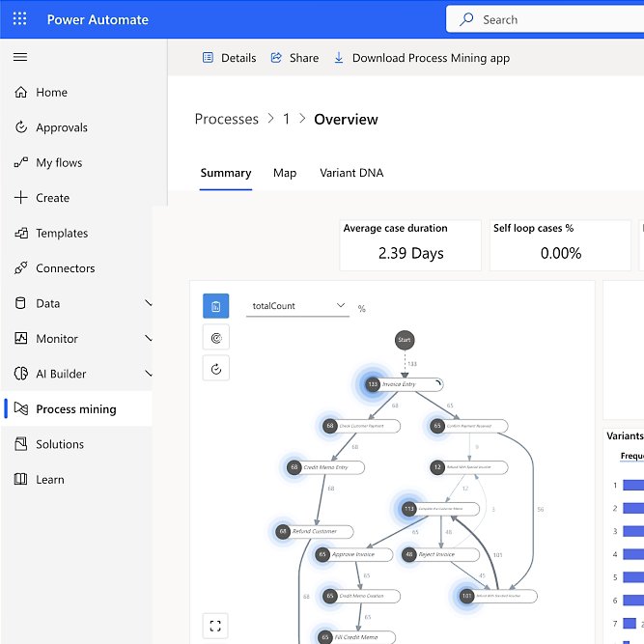Select the Credit Memo Creation node
The height and width of the screenshot is (644, 644).
[361, 596]
